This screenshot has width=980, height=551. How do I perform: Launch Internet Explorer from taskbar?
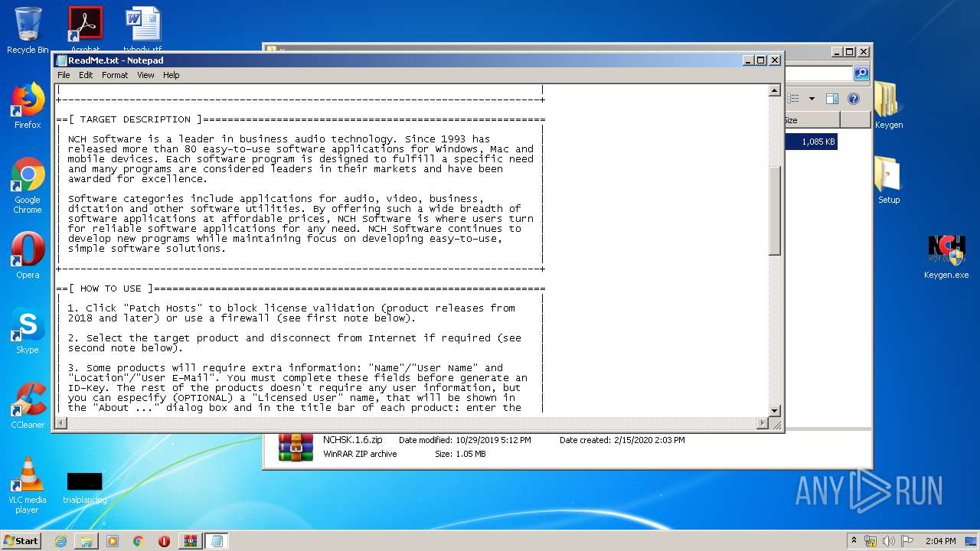[x=60, y=541]
